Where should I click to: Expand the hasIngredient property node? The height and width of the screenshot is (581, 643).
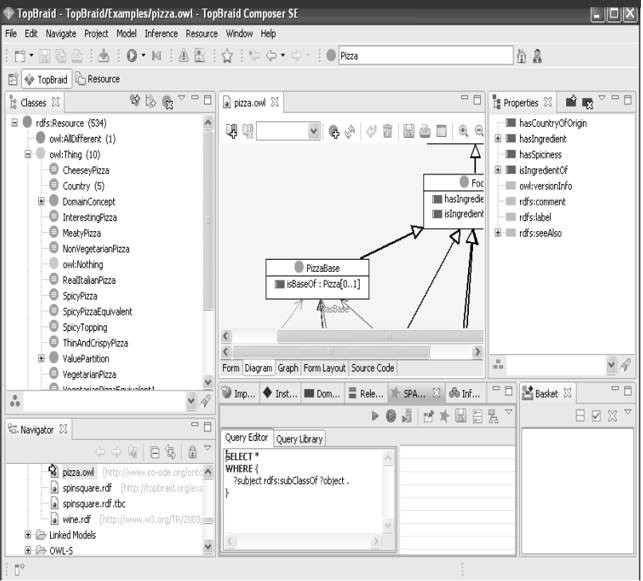[498, 139]
